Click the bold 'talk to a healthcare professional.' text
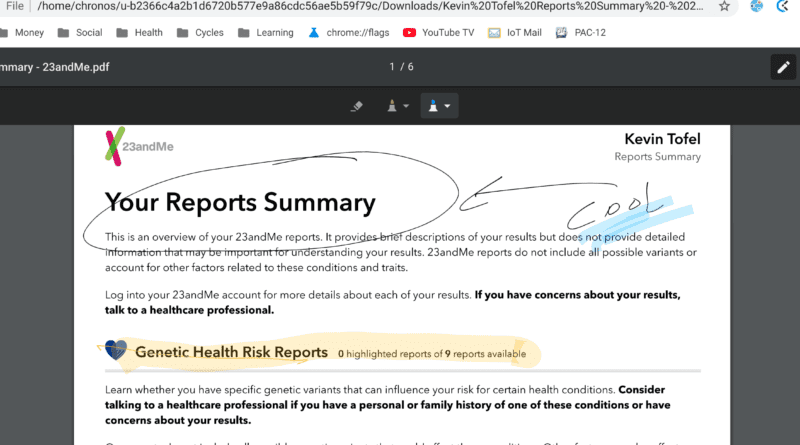The image size is (800, 445). coord(189,310)
